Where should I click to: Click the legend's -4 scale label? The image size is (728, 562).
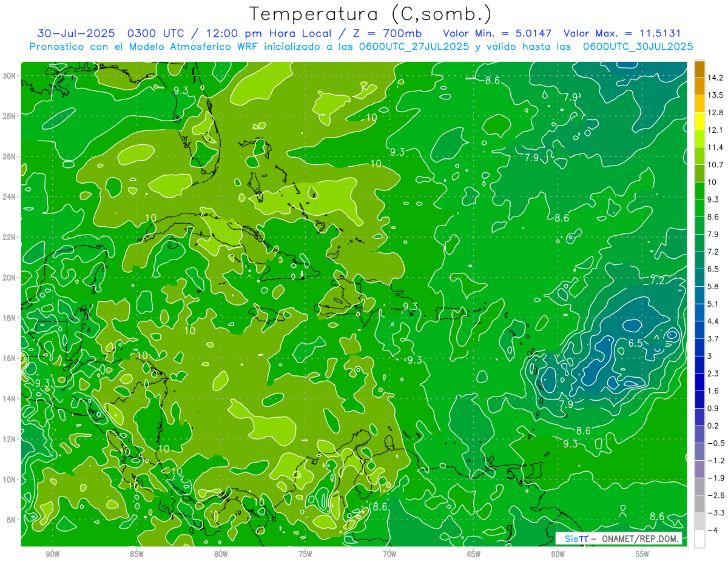pyautogui.click(x=712, y=530)
